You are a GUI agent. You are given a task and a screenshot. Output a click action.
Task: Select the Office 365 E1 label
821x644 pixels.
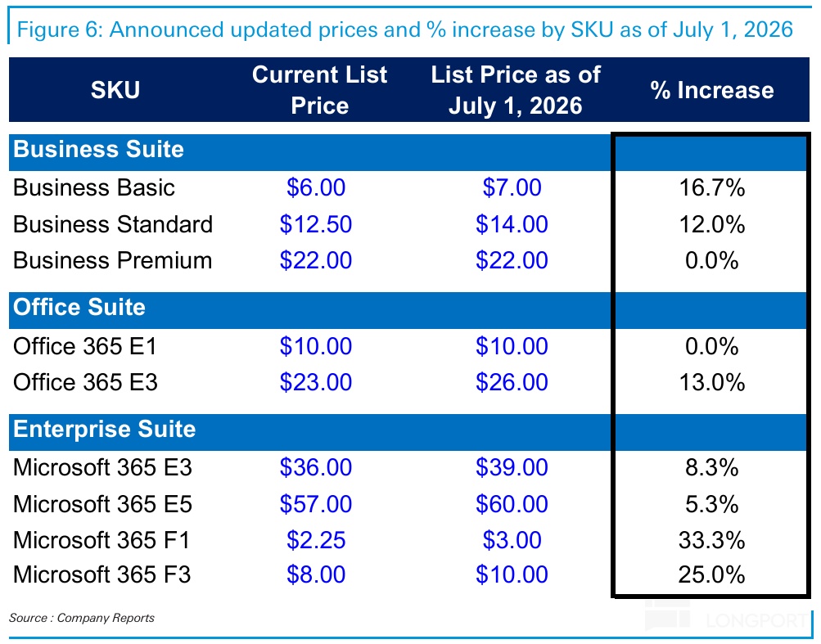click(x=85, y=346)
